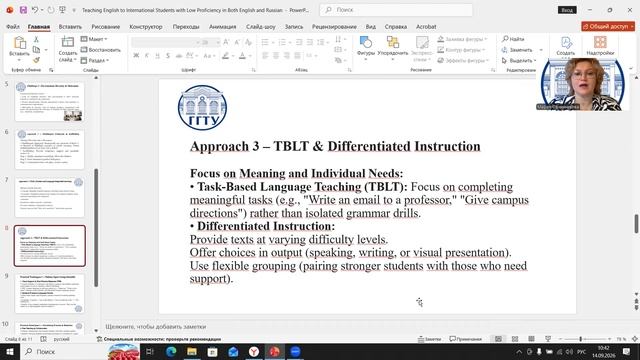
Task: Switch to Normal view icon in status bar
Action: tap(498, 339)
